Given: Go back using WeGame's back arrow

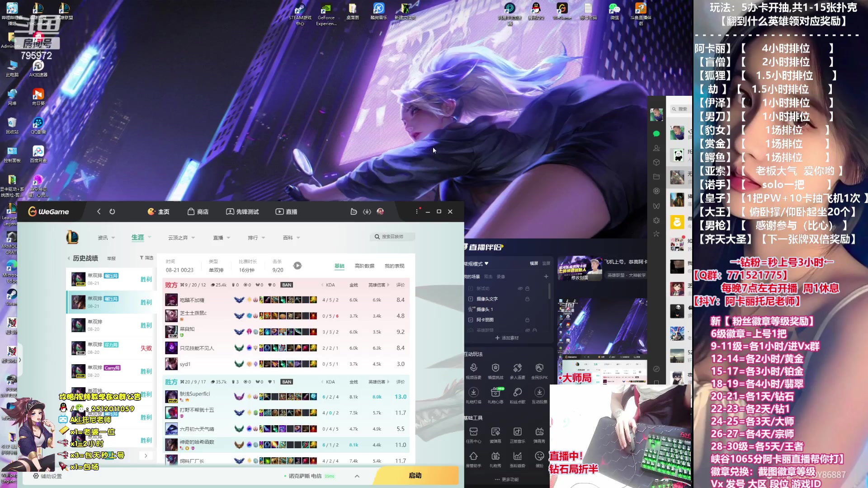Looking at the screenshot, I should point(99,211).
